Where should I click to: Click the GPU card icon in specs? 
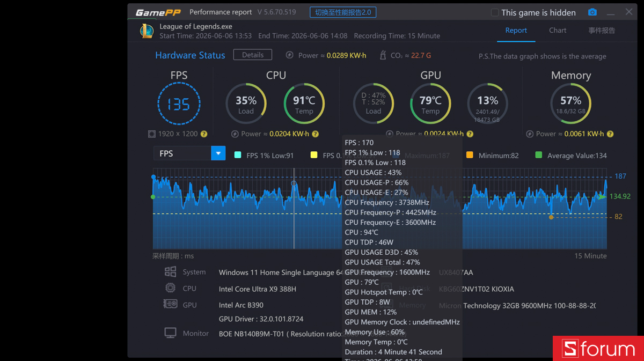[x=170, y=304]
